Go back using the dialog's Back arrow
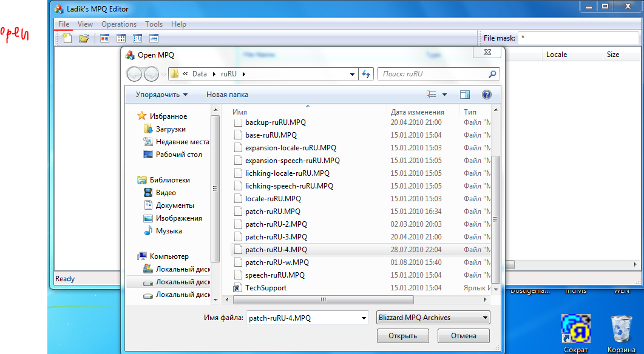 [134, 74]
